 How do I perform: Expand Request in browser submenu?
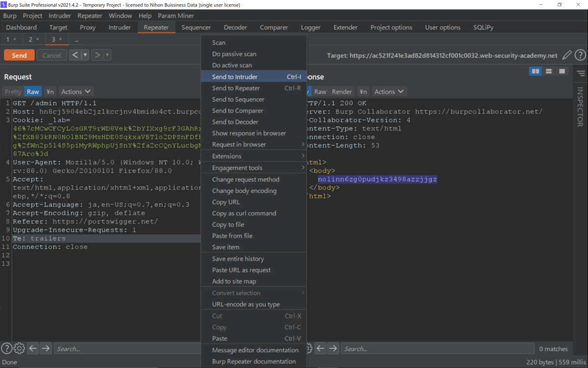tap(254, 144)
